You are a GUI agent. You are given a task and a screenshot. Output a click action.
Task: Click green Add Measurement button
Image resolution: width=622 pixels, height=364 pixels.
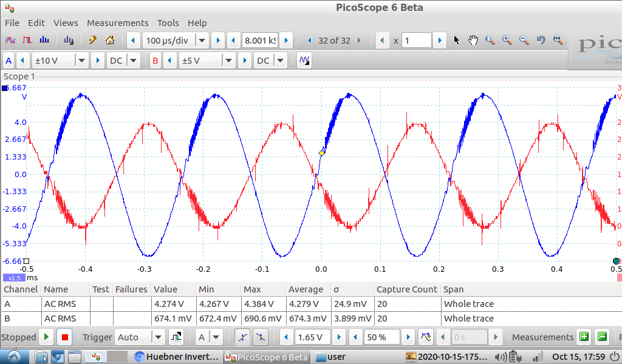tap(584, 337)
